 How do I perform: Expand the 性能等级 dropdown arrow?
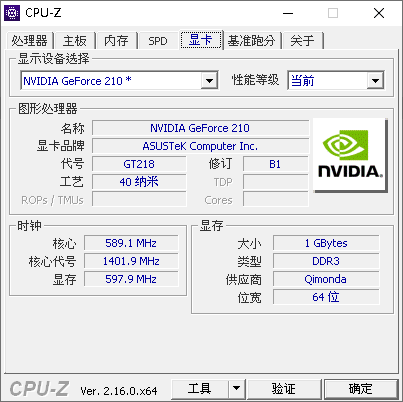coord(375,80)
